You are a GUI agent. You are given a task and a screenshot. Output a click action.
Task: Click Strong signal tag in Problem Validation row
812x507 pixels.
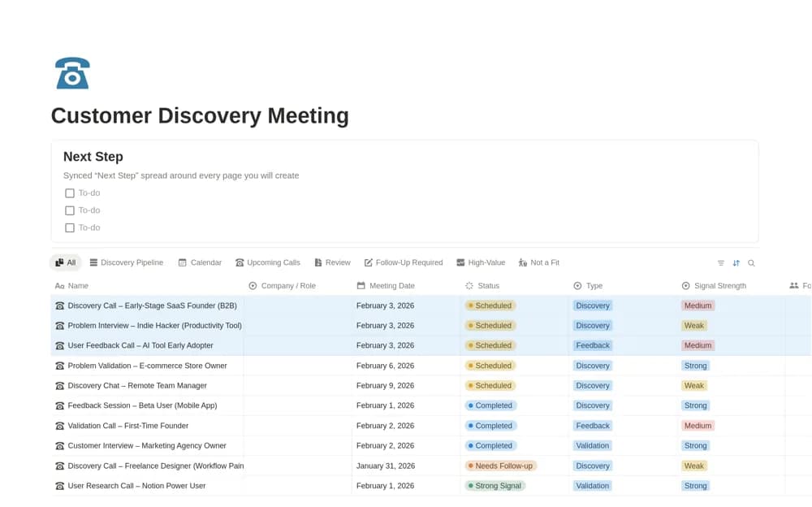click(695, 366)
